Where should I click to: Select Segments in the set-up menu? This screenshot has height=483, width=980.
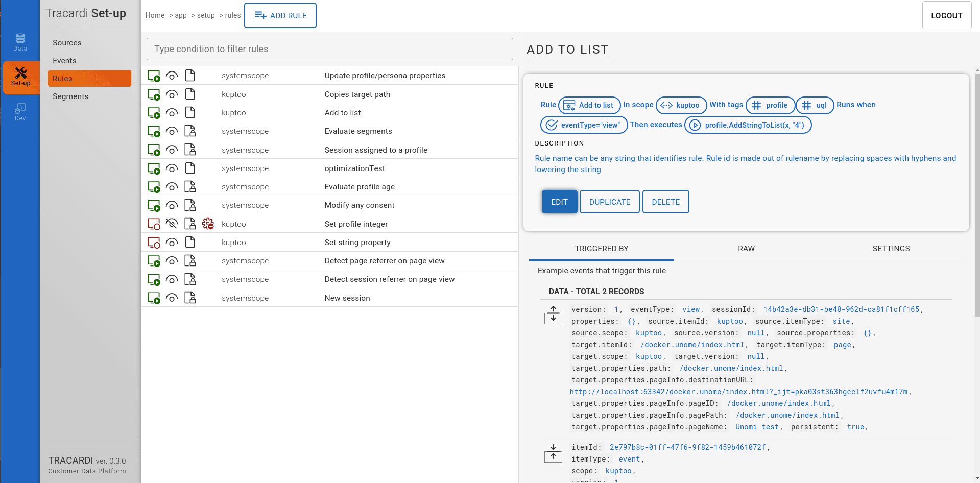pos(70,96)
